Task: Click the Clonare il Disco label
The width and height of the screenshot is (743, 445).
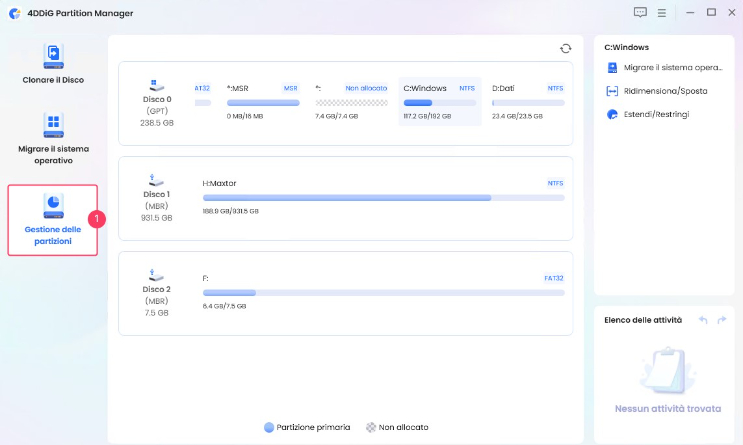Action: point(53,80)
